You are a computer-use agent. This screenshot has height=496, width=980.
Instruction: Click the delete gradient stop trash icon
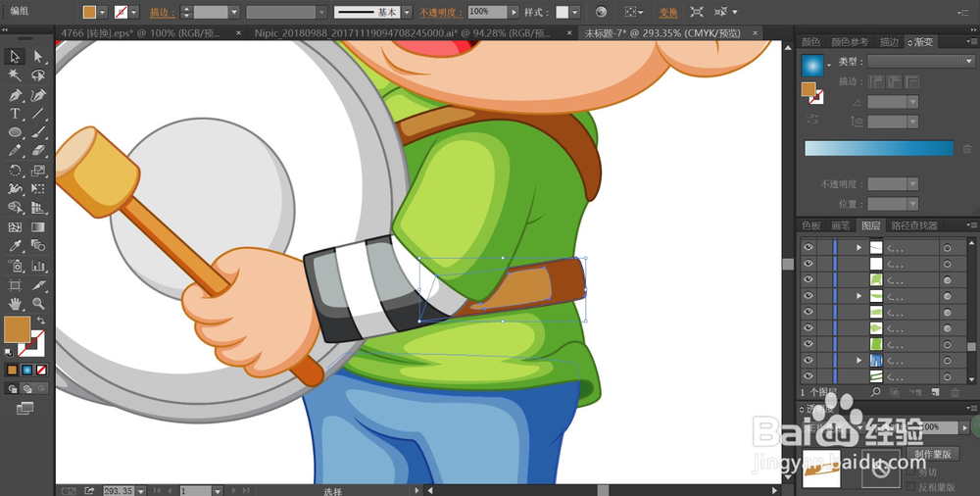coord(967,149)
